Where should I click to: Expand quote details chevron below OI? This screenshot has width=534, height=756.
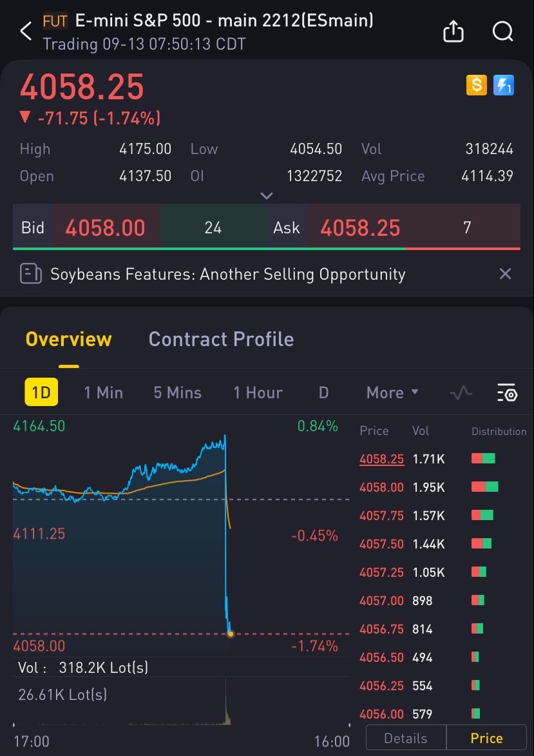point(267,195)
